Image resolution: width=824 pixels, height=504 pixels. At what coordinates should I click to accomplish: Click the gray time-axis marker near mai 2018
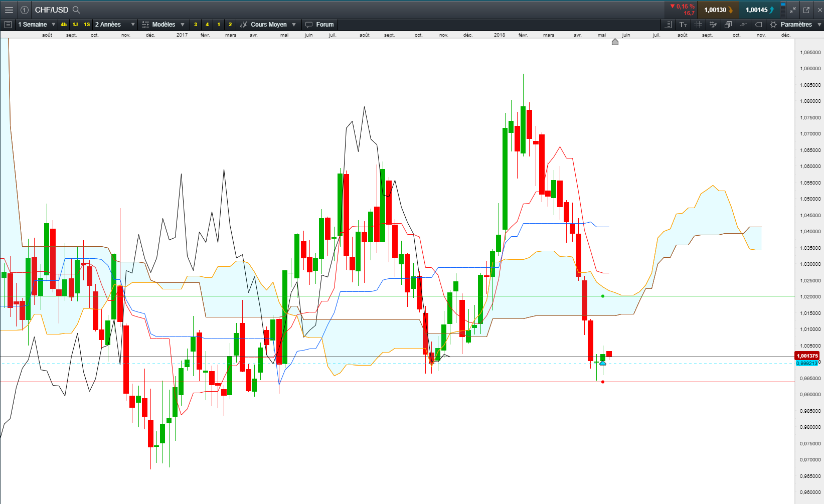tap(615, 42)
